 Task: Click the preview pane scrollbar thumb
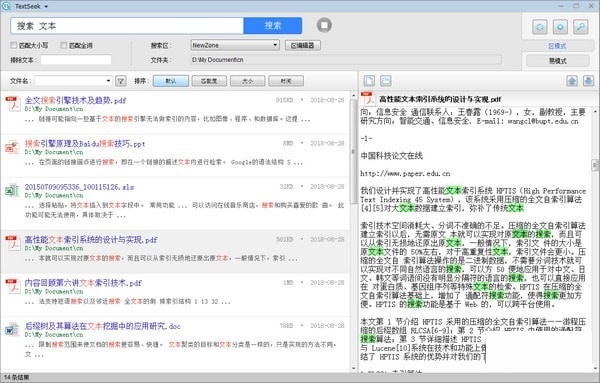595,165
